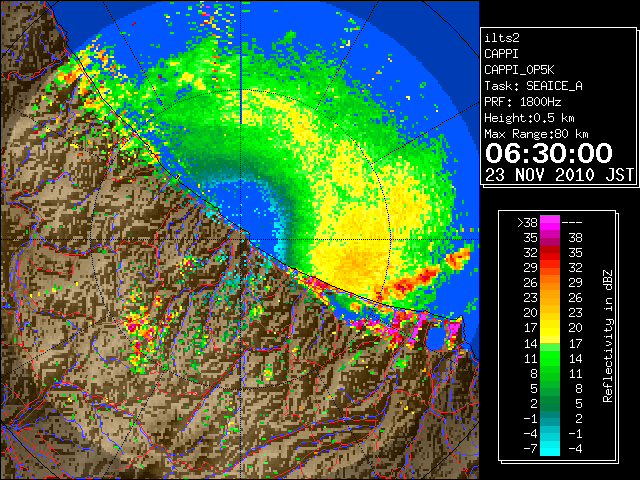Click the Task: SEAICE_A line
Image resolution: width=640 pixels, height=480 pixels.
tap(533, 86)
